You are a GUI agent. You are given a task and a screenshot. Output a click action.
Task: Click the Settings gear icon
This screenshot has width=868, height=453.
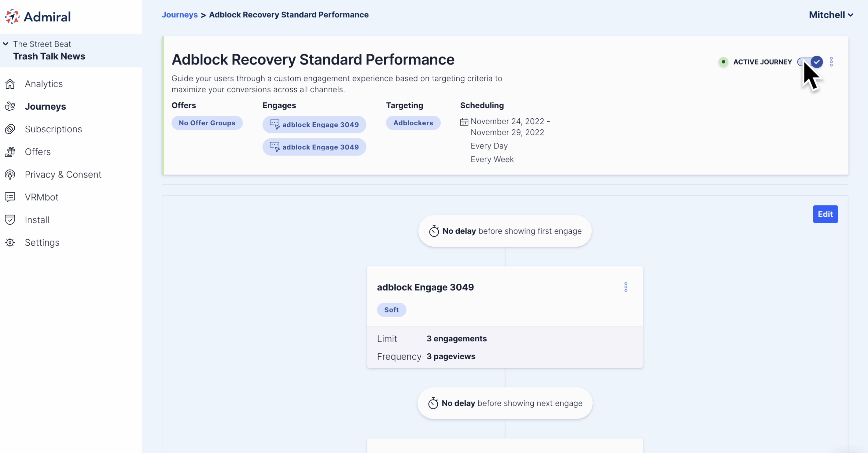pos(10,242)
